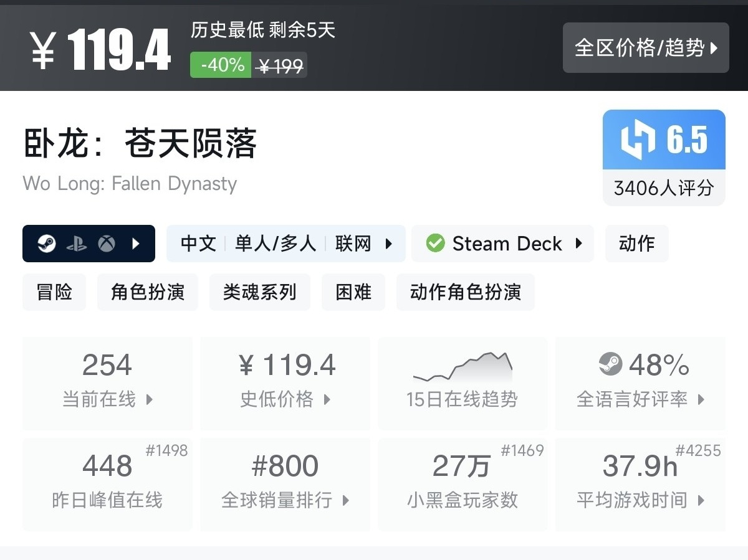
Task: Select the 动作角色扮演 tag
Action: [466, 292]
